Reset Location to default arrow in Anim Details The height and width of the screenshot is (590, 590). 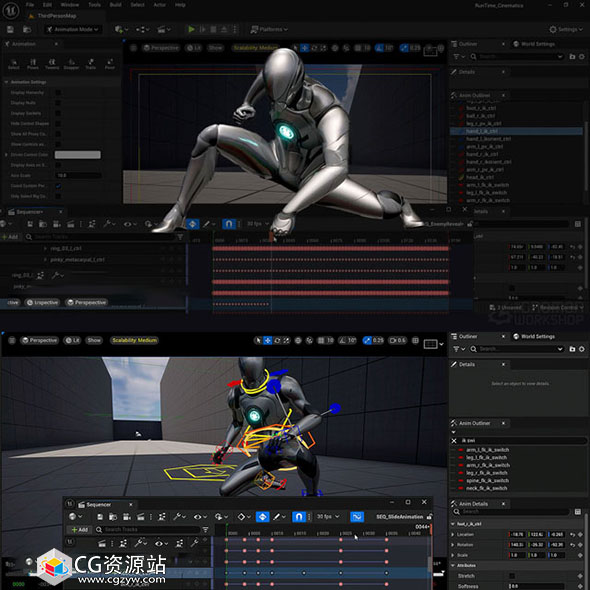(x=572, y=534)
